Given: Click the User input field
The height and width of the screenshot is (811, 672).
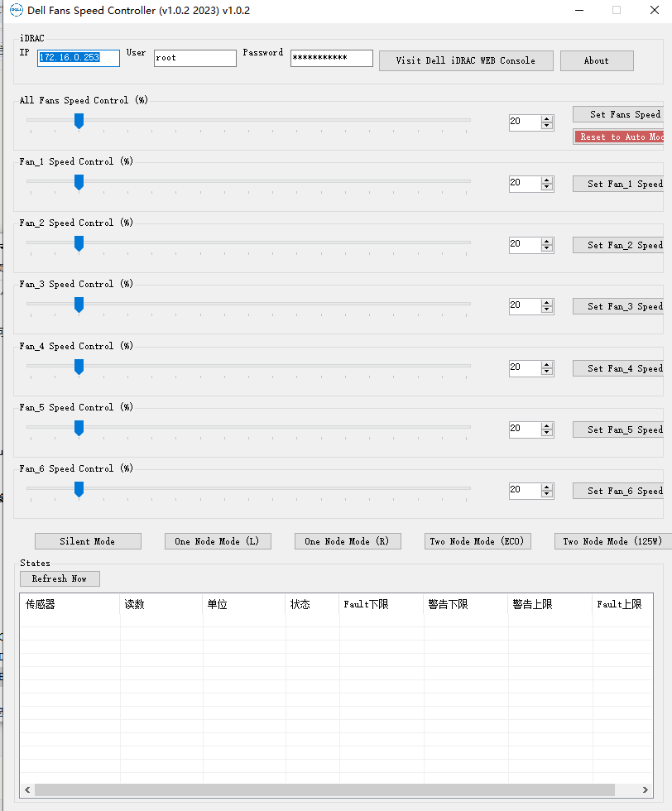Looking at the screenshot, I should (195, 58).
